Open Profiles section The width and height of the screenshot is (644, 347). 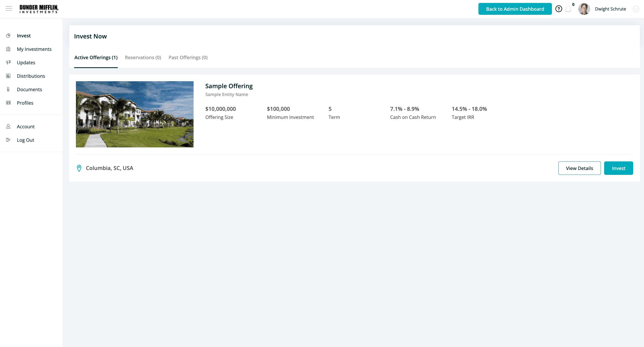24,102
